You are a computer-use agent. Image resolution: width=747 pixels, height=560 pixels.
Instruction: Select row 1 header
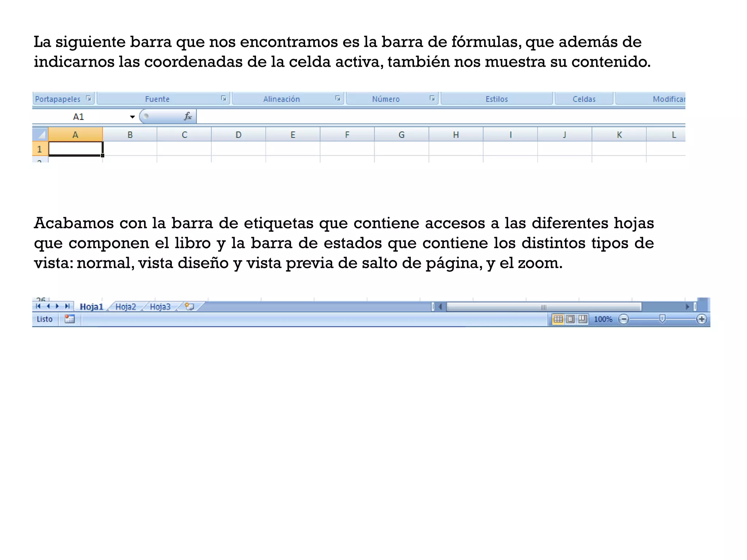(40, 149)
